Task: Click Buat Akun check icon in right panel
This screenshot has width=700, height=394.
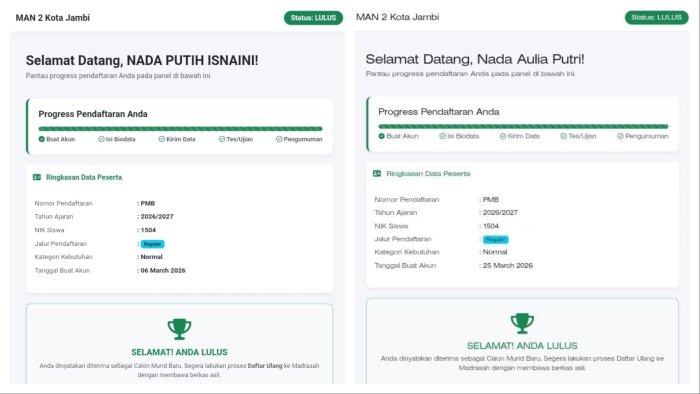Action: 381,136
